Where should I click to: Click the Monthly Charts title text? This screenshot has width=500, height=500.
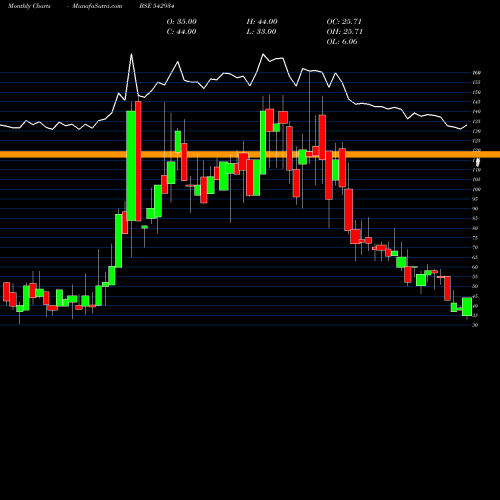[x=29, y=6]
